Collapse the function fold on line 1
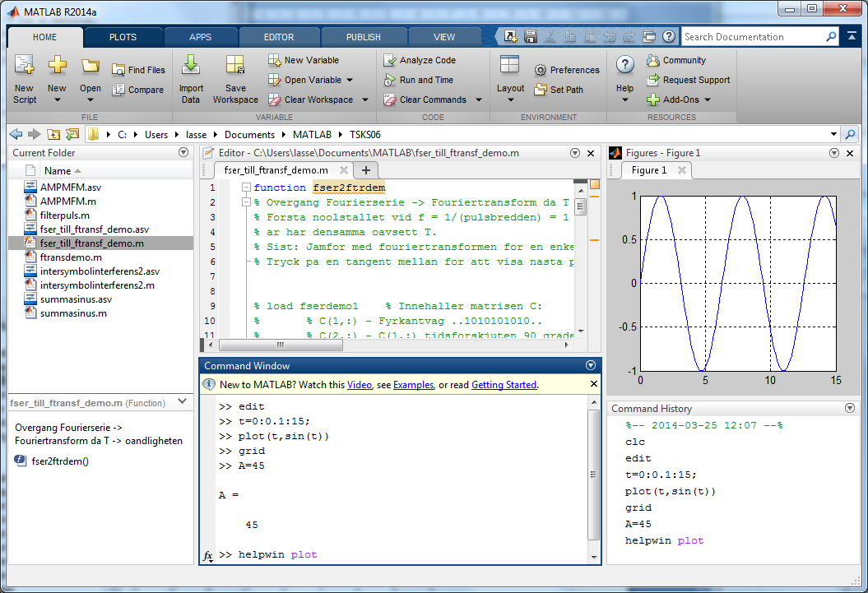Viewport: 868px width, 593px height. [x=246, y=188]
